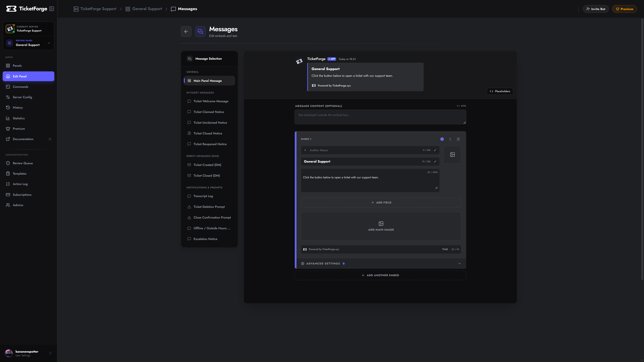Click the drag handle icon in Embed 1

click(x=450, y=139)
